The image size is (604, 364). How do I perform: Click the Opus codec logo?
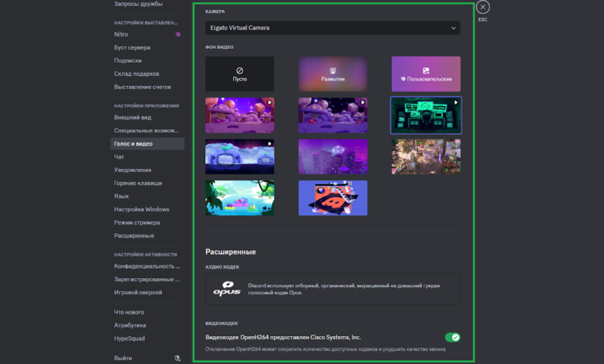(228, 288)
